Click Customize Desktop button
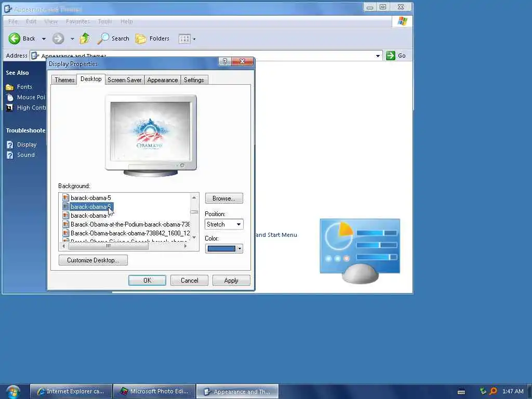This screenshot has height=399, width=532. tap(93, 260)
